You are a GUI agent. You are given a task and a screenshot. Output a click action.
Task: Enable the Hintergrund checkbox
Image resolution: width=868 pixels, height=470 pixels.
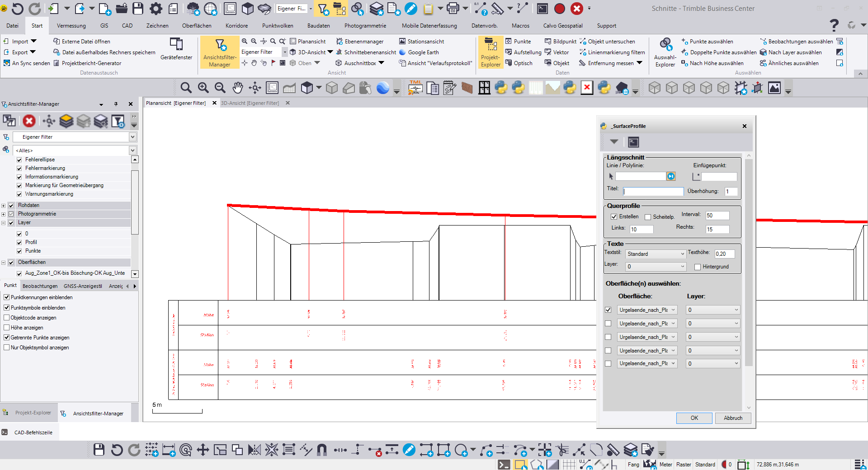click(x=698, y=267)
